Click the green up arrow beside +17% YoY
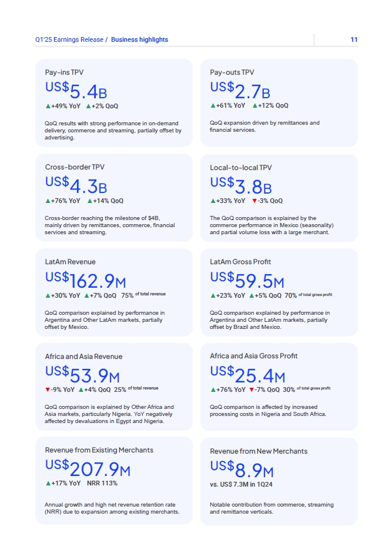This screenshot has width=392, height=546. tap(48, 484)
